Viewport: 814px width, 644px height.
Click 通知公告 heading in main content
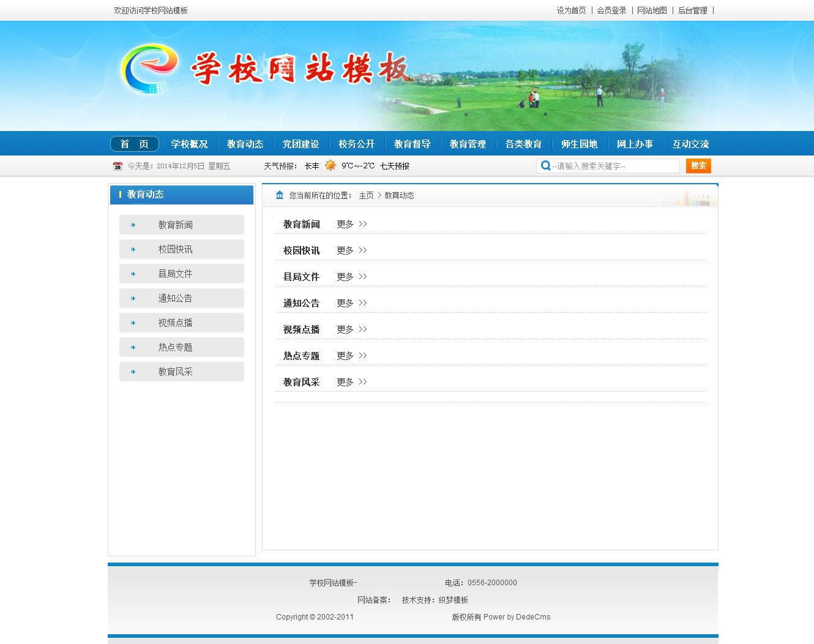(x=301, y=303)
